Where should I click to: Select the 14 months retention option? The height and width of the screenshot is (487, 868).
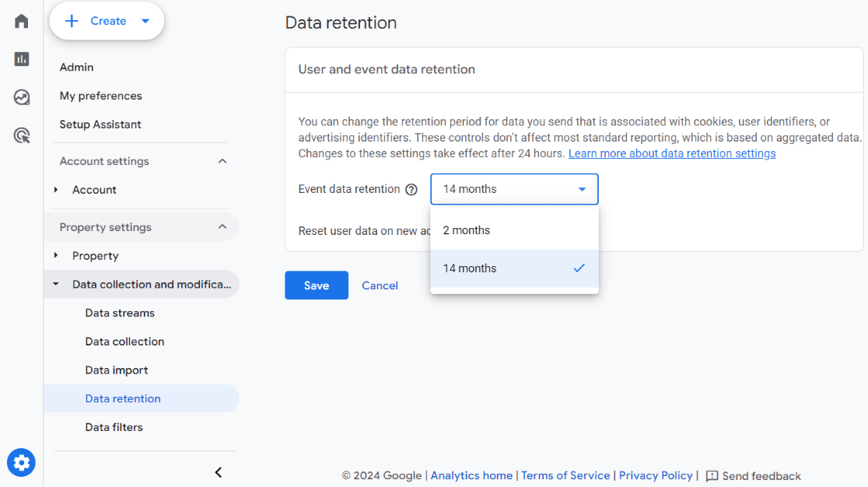tap(470, 268)
